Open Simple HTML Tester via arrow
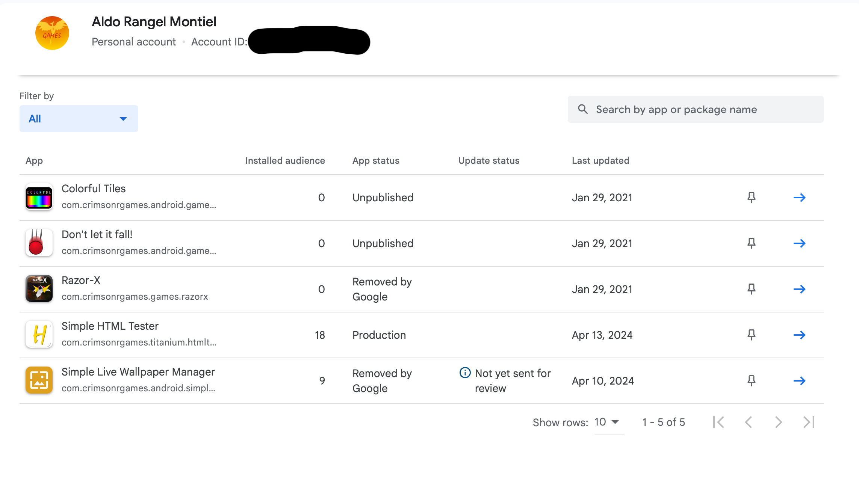Viewport: 859px width, 504px height. 799,335
